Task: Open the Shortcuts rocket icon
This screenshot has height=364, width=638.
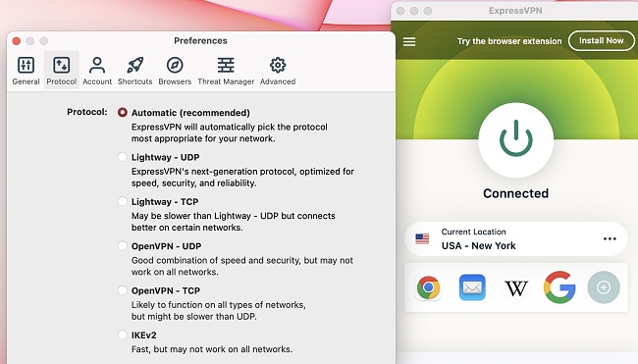Action: click(x=135, y=65)
